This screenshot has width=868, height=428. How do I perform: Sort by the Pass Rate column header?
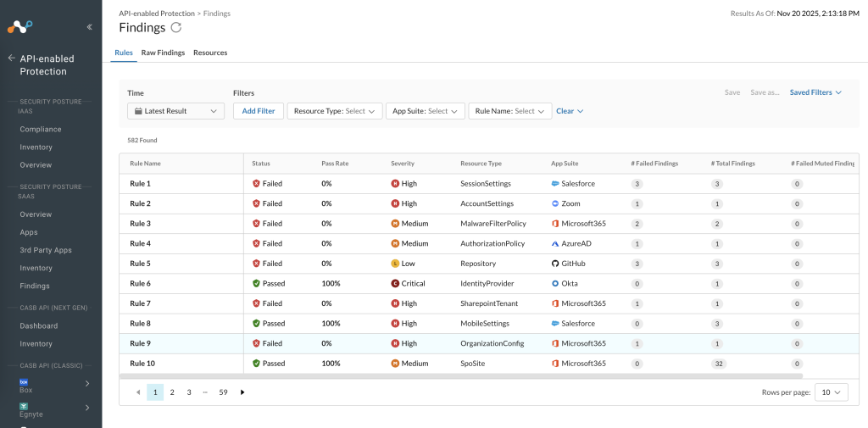click(335, 164)
